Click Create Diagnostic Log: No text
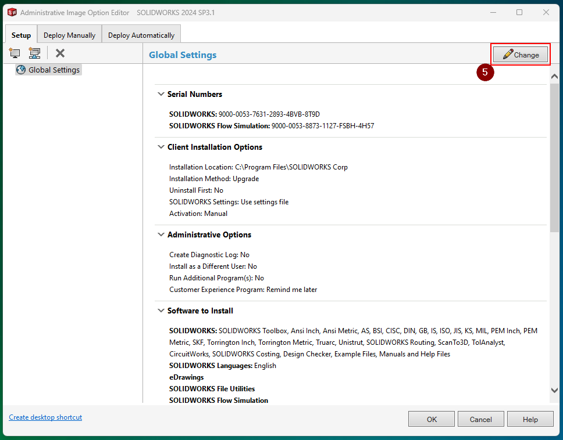Viewport: 563px width, 440px height. coord(209,255)
